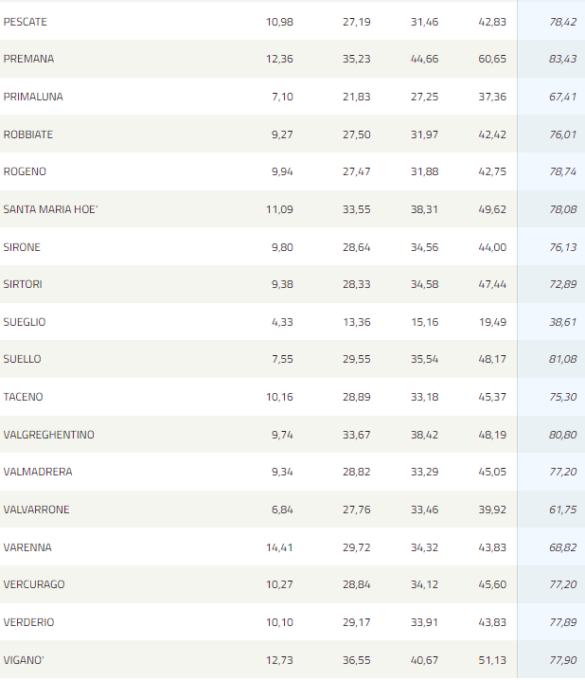Select VALVARRONE's first value 6,84

282,509
